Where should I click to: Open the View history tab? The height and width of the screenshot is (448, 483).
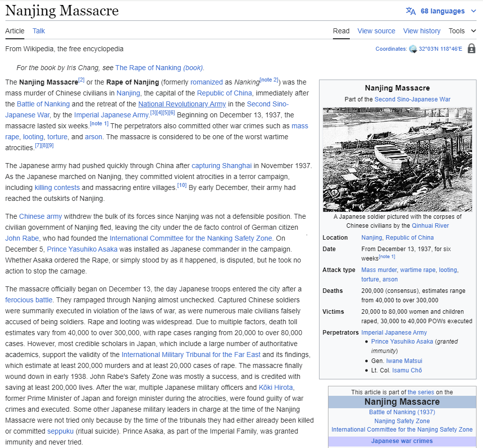(422, 31)
